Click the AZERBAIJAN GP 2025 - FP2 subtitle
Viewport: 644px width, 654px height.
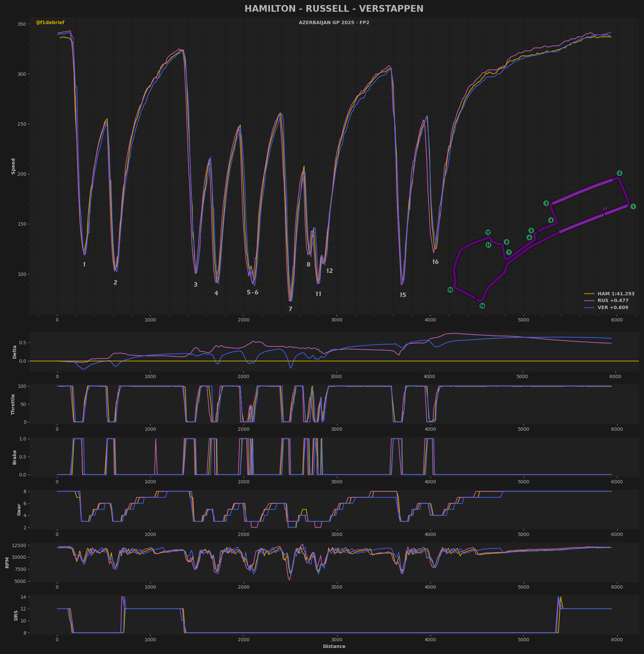tap(334, 23)
